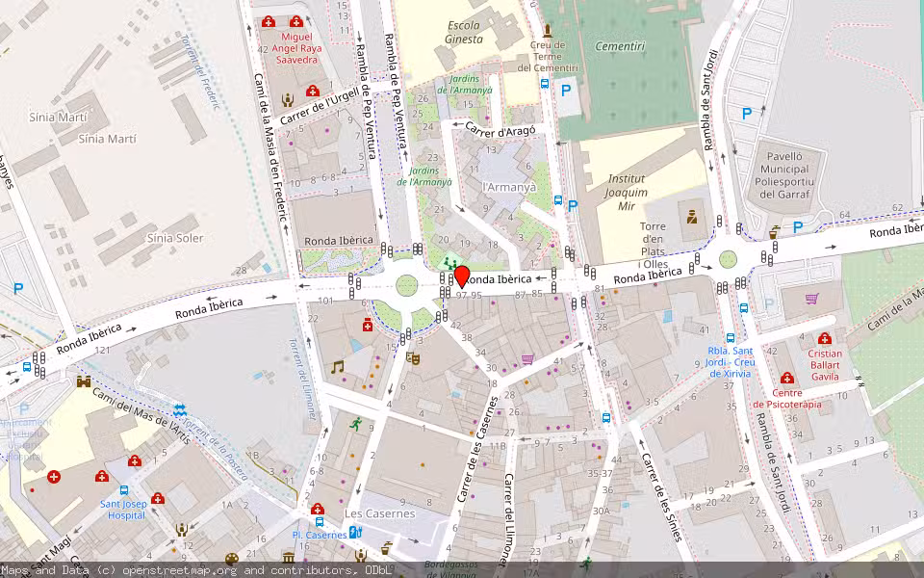Click the Torre d'en Plats i Olles tower icon
The image size is (924, 578).
click(692, 218)
